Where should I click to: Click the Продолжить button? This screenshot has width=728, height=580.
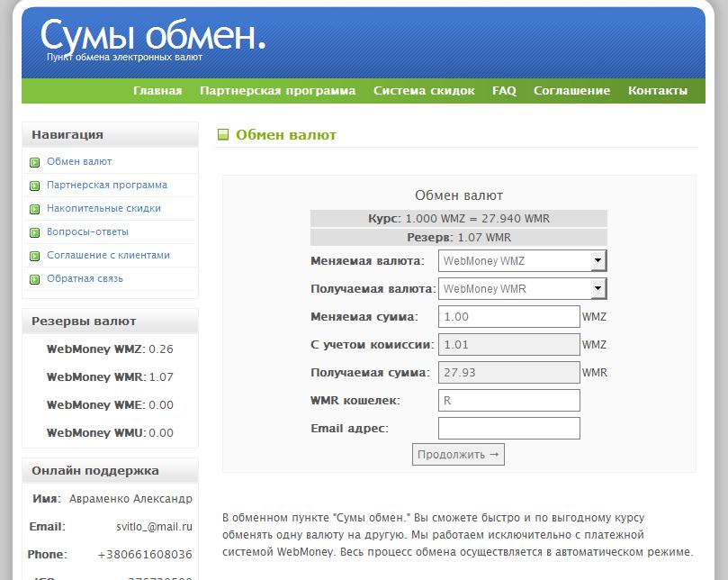(x=458, y=454)
